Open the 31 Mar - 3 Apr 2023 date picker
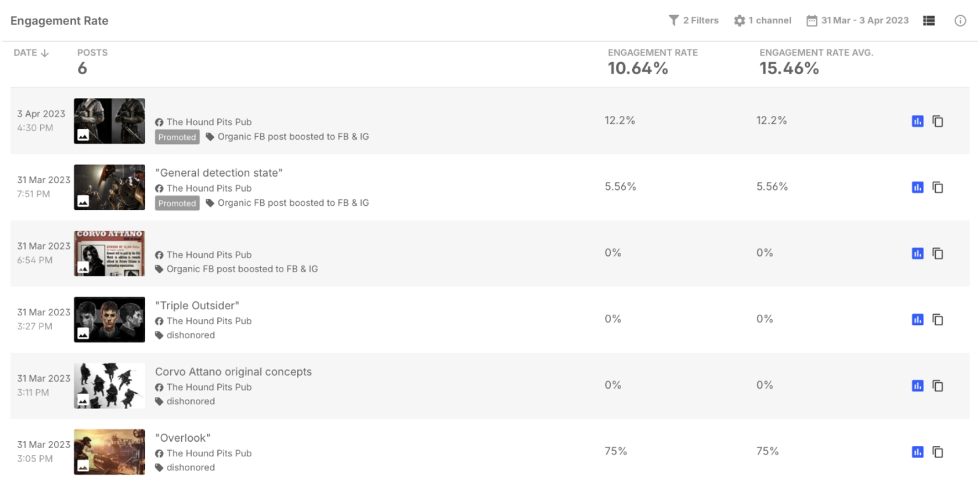Image resolution: width=980 pixels, height=479 pixels. pyautogui.click(x=857, y=20)
